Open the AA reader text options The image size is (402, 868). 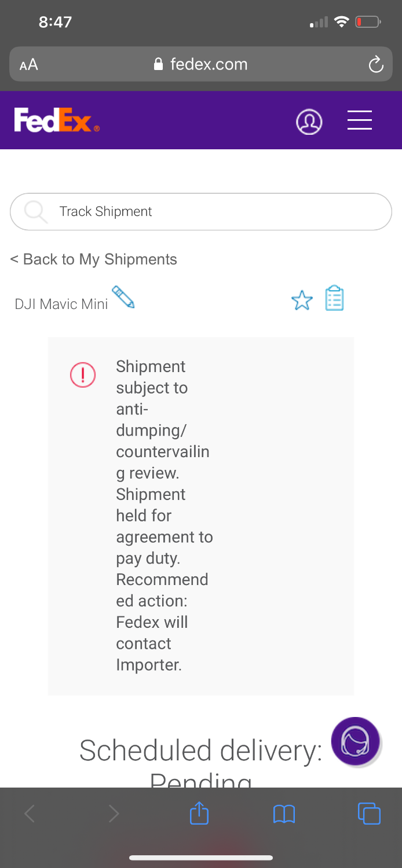pyautogui.click(x=28, y=64)
